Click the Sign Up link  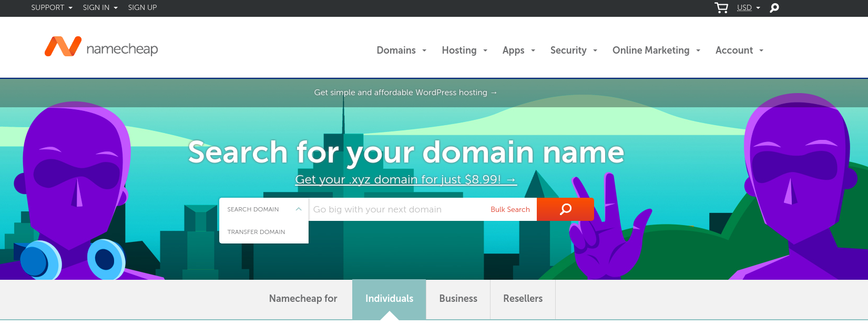(142, 7)
